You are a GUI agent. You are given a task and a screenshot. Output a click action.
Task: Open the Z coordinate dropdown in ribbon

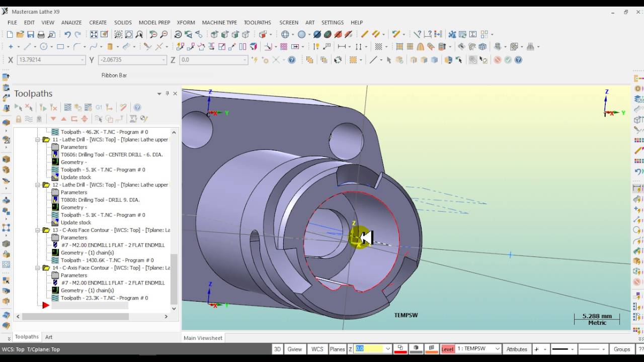245,60
